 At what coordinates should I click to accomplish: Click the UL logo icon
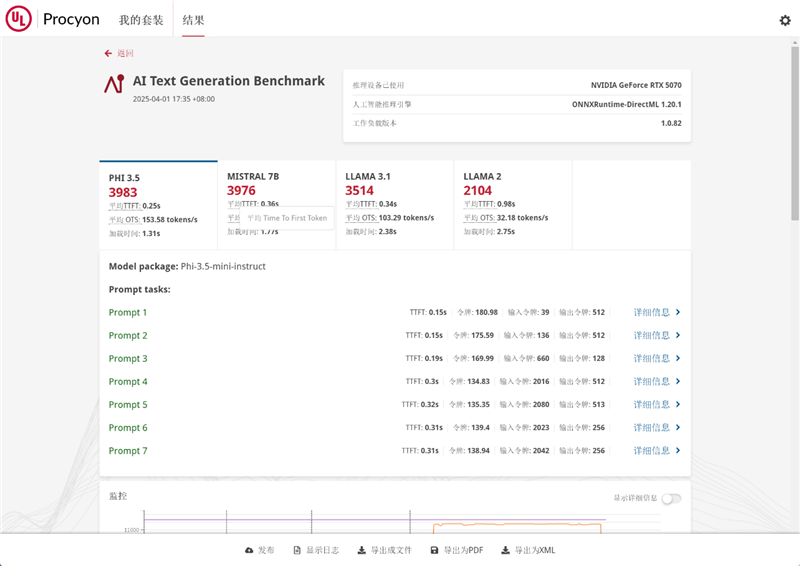point(19,18)
